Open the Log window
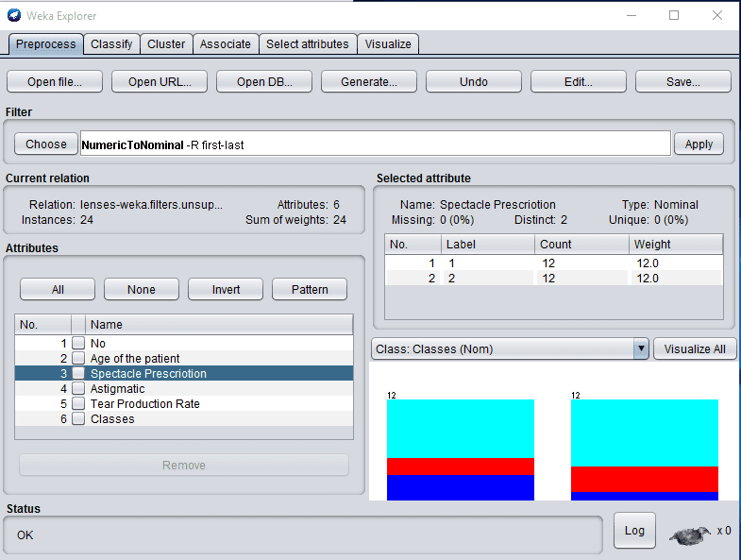Image resolution: width=741 pixels, height=560 pixels. click(x=634, y=531)
